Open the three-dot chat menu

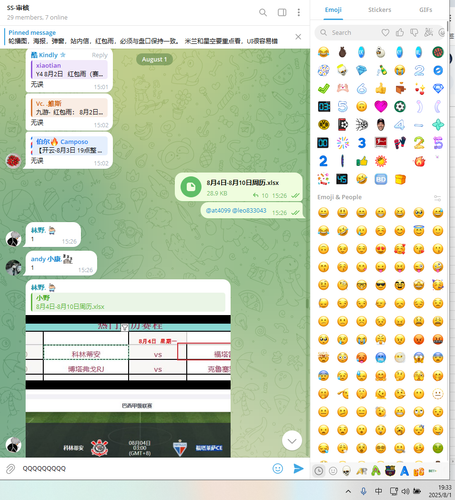click(x=299, y=13)
